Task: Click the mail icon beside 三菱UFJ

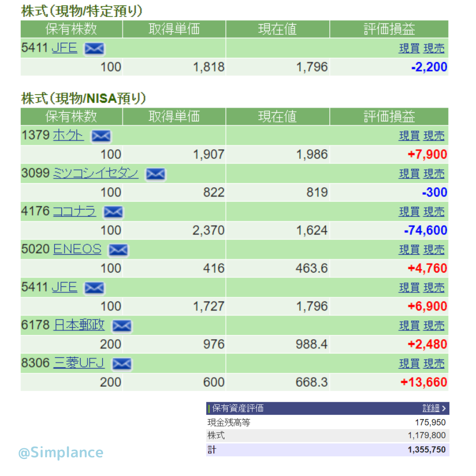Action: [122, 364]
